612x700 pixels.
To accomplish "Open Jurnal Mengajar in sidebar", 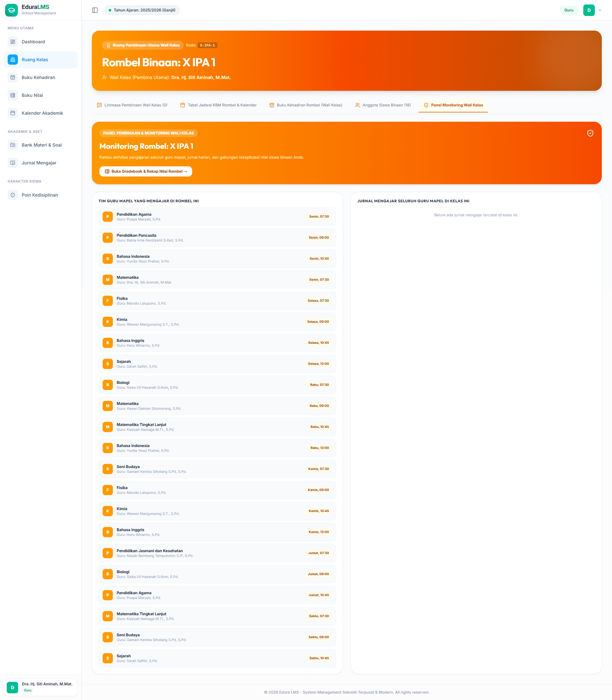I will [x=41, y=163].
